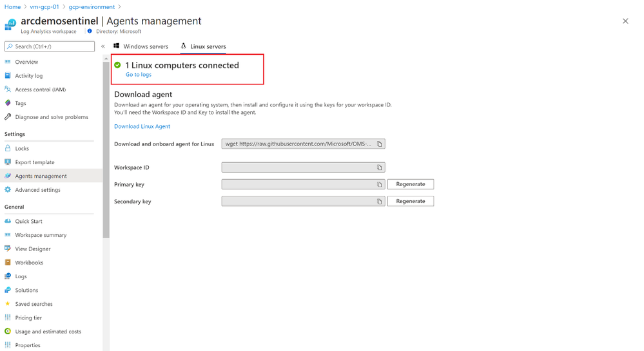
Task: Click the Directory info icon
Action: tap(90, 31)
